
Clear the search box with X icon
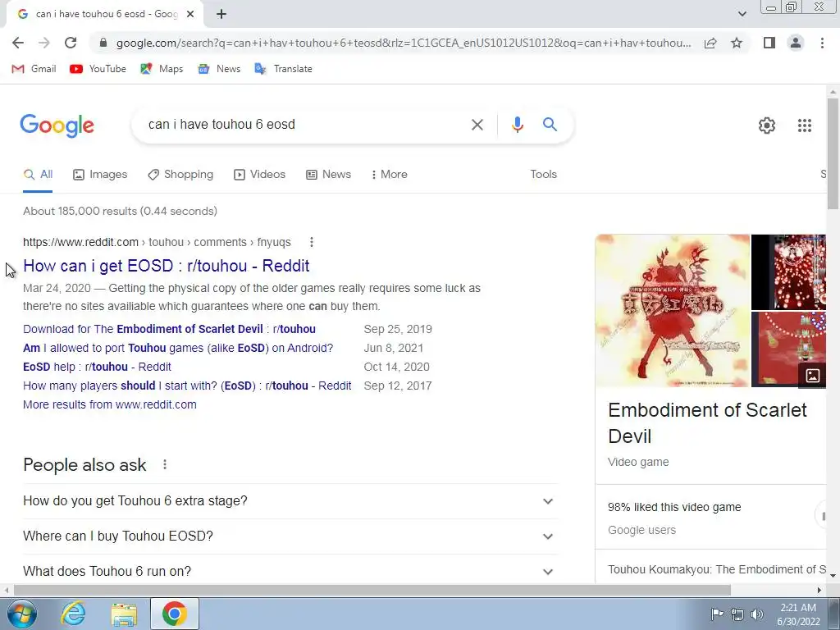tap(477, 125)
